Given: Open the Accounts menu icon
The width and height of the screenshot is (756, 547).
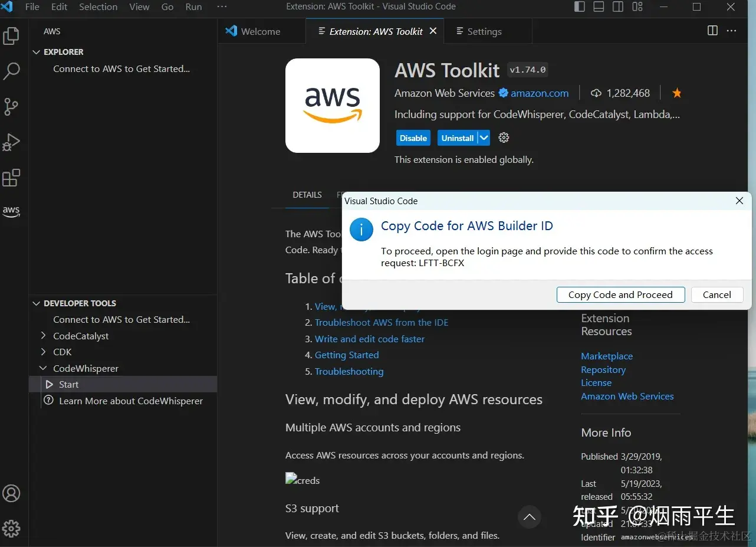Looking at the screenshot, I should (x=11, y=493).
